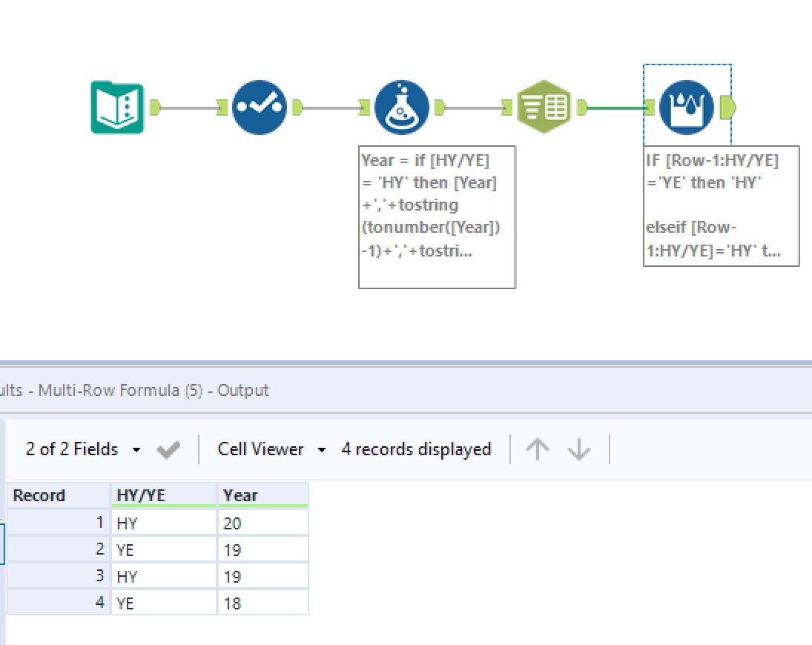Open the Formula tool
The height and width of the screenshot is (645, 812).
401,107
